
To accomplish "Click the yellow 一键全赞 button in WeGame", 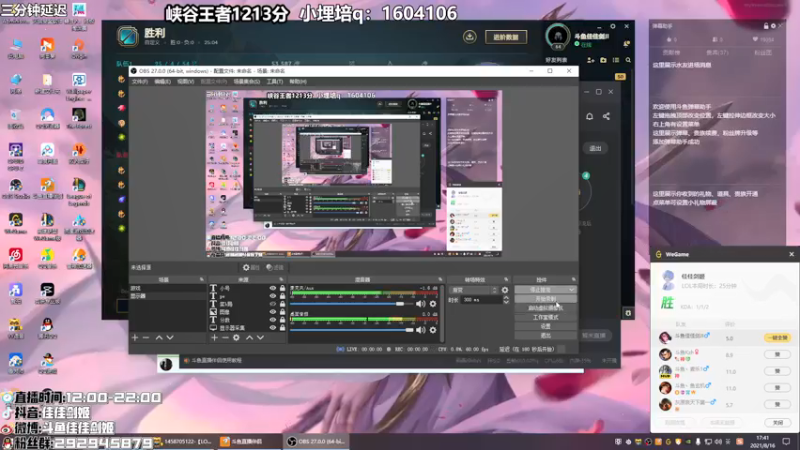I will coord(777,338).
